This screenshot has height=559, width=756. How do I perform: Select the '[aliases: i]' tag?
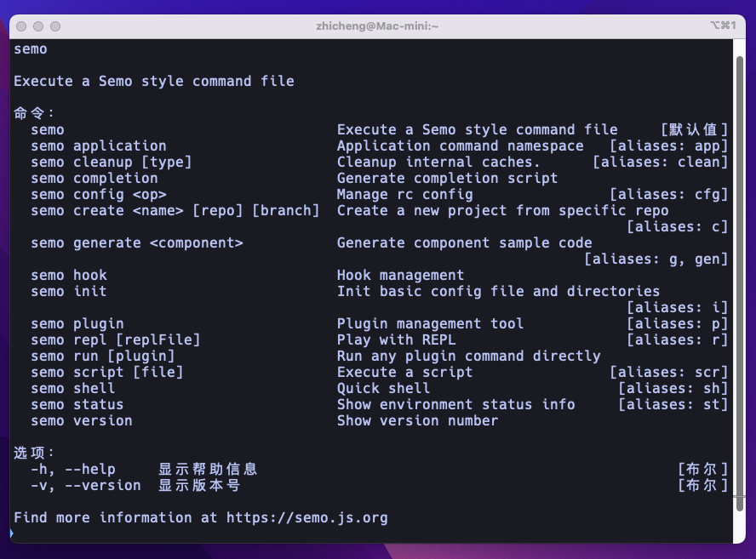click(x=678, y=307)
